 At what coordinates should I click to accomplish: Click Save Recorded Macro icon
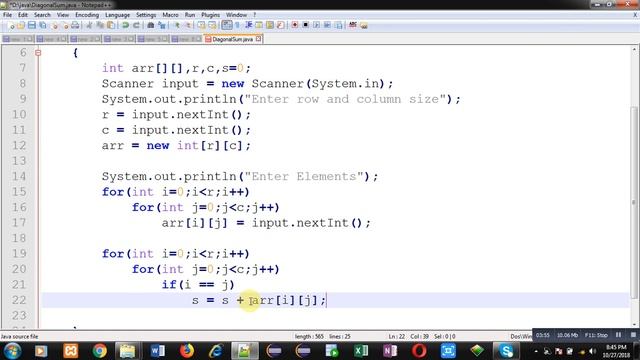click(338, 25)
